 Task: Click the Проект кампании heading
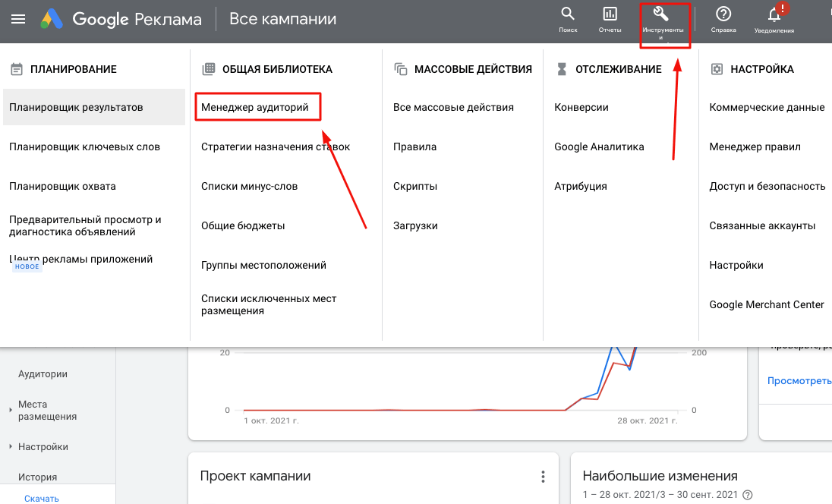255,476
